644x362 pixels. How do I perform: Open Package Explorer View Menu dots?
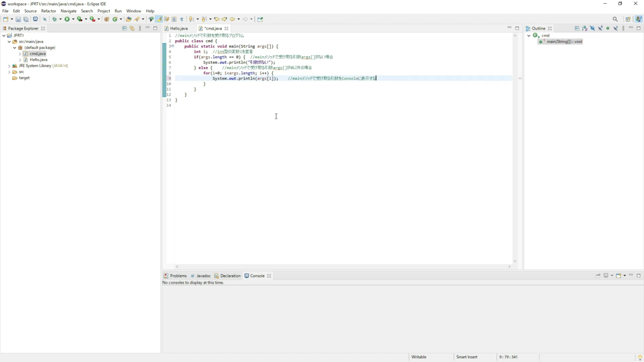pyautogui.click(x=140, y=28)
